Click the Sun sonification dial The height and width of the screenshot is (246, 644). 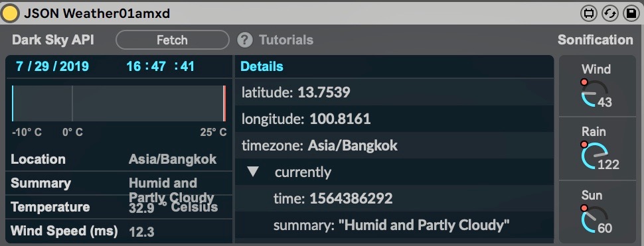pos(595,219)
